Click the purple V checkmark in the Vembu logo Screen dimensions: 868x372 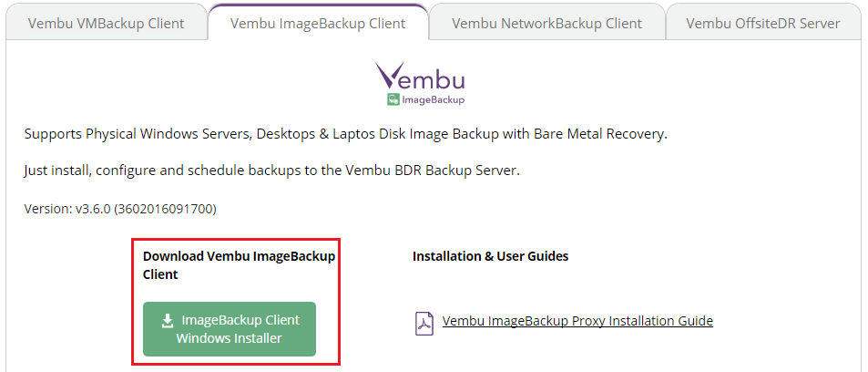click(x=390, y=74)
